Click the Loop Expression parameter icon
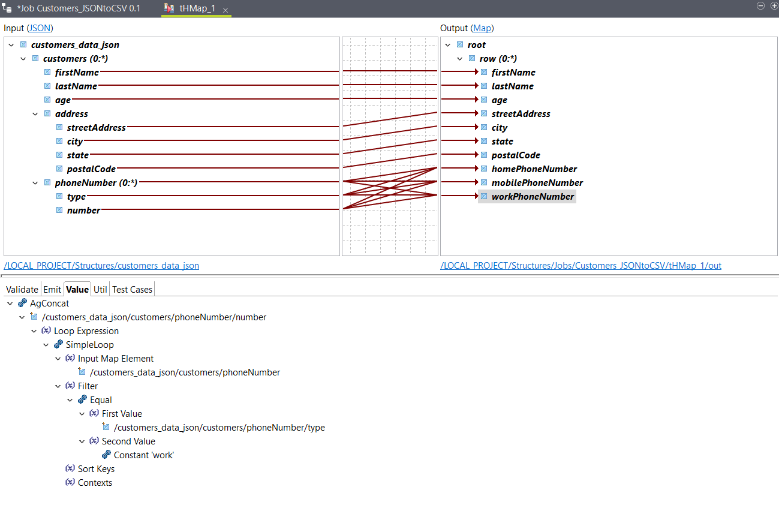 pos(46,331)
